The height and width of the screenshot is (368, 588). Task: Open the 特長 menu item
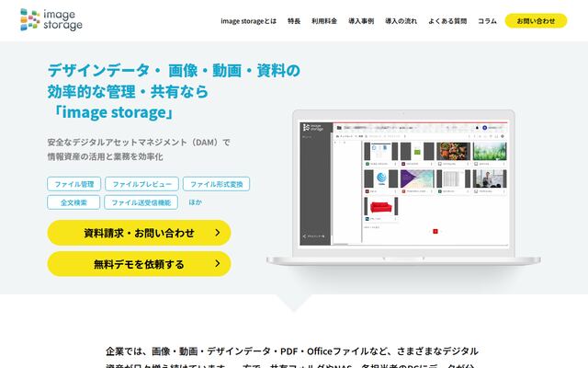pyautogui.click(x=294, y=21)
